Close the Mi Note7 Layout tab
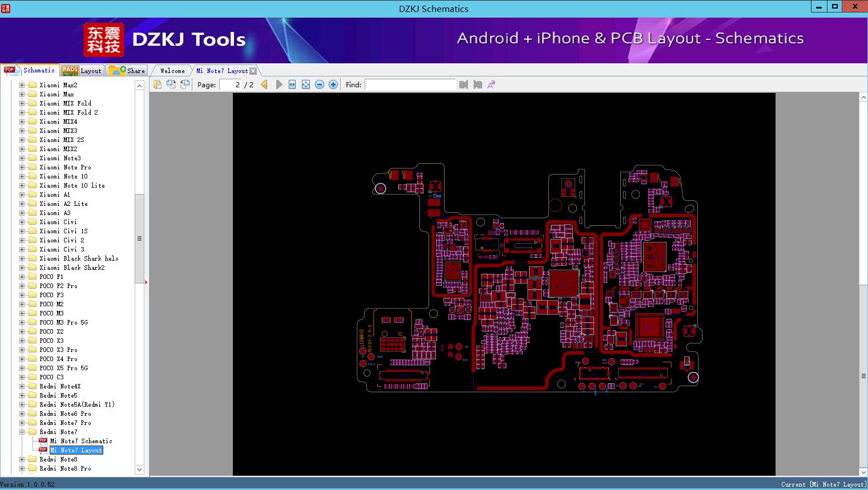Screen dimensions: 868x490 coord(253,71)
